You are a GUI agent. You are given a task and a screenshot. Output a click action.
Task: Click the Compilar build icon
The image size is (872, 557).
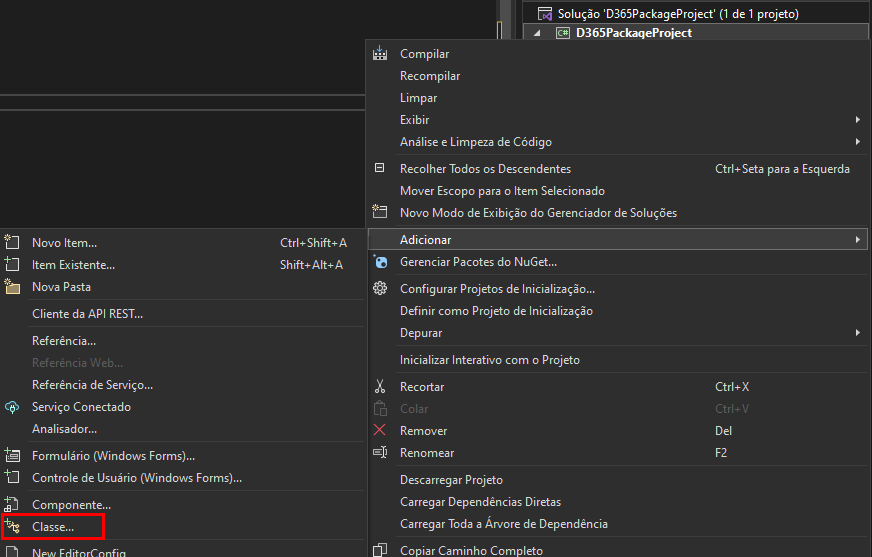pyautogui.click(x=380, y=54)
